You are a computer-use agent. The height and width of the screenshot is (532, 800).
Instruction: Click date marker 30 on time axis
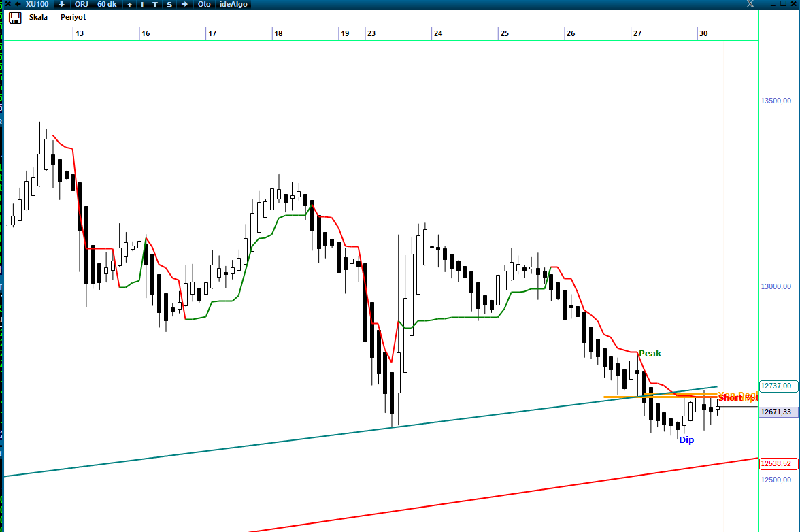click(x=703, y=33)
